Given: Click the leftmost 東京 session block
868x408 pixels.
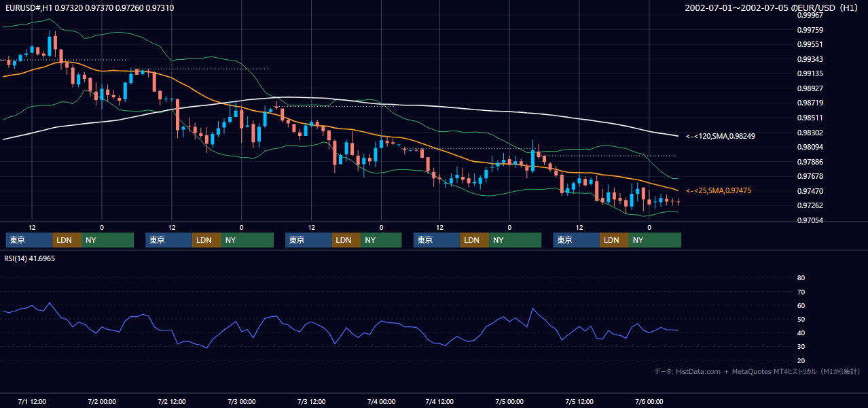Looking at the screenshot, I should pos(29,240).
